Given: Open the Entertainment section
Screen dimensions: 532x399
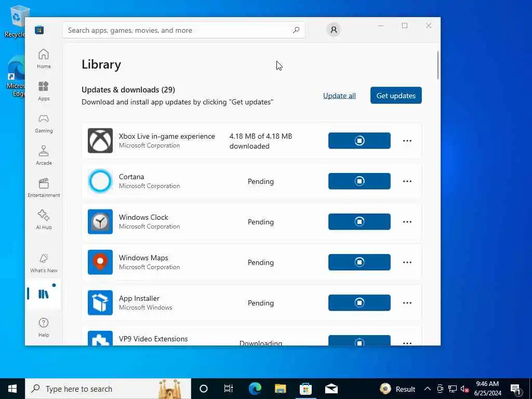Looking at the screenshot, I should click(x=44, y=188).
